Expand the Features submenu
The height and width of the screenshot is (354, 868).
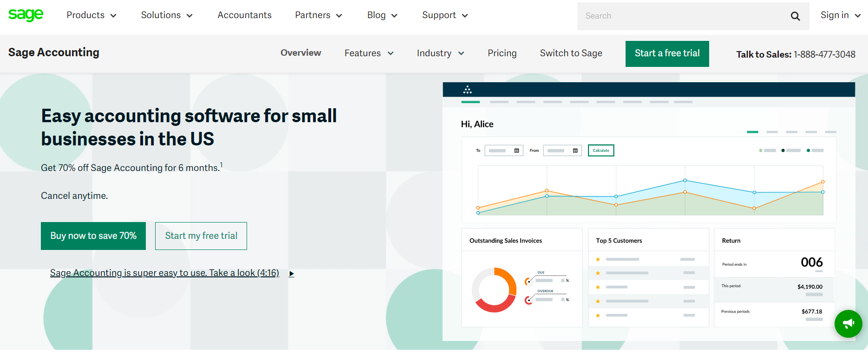click(369, 53)
